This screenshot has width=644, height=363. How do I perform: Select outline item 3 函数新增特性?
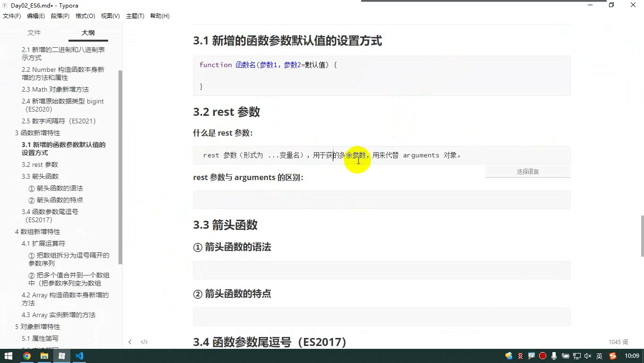38,133
